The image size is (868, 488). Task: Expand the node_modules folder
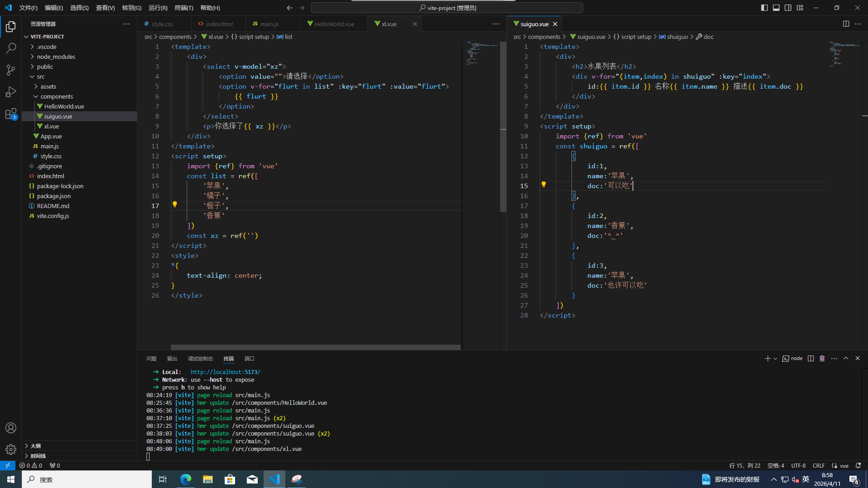pos(56,57)
